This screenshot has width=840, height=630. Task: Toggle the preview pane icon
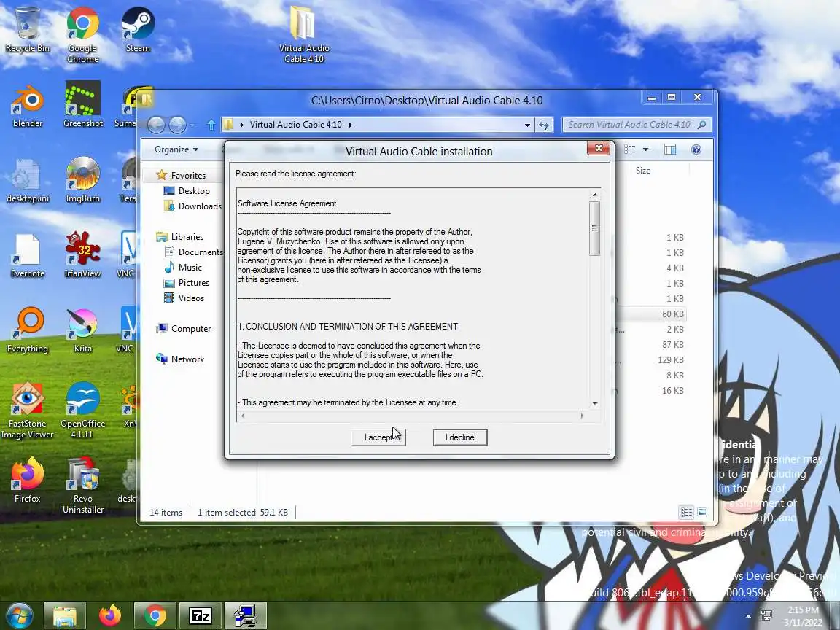tap(670, 149)
